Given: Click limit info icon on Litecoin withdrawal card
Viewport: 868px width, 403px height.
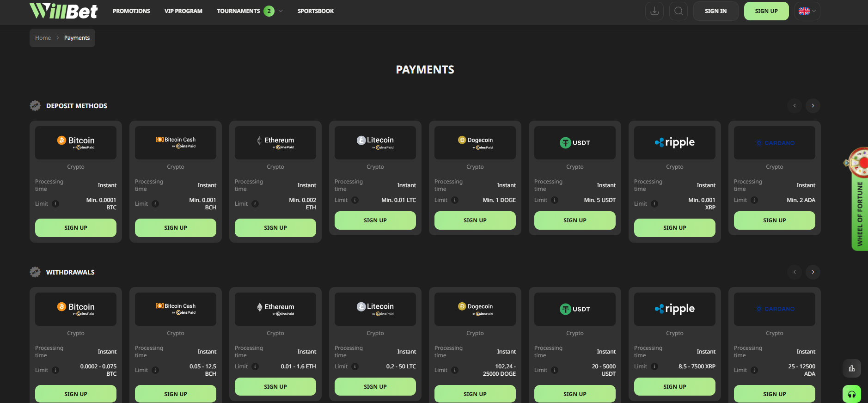Looking at the screenshot, I should pyautogui.click(x=355, y=366).
